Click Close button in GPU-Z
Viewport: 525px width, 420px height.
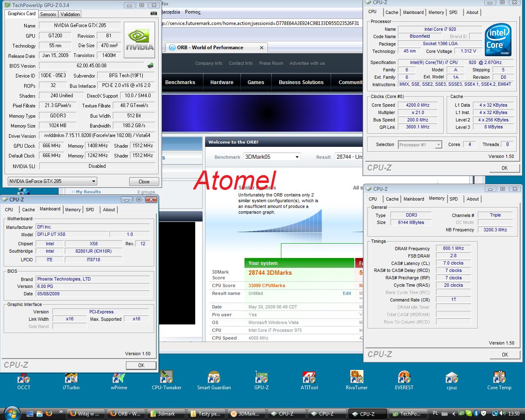pos(144,181)
